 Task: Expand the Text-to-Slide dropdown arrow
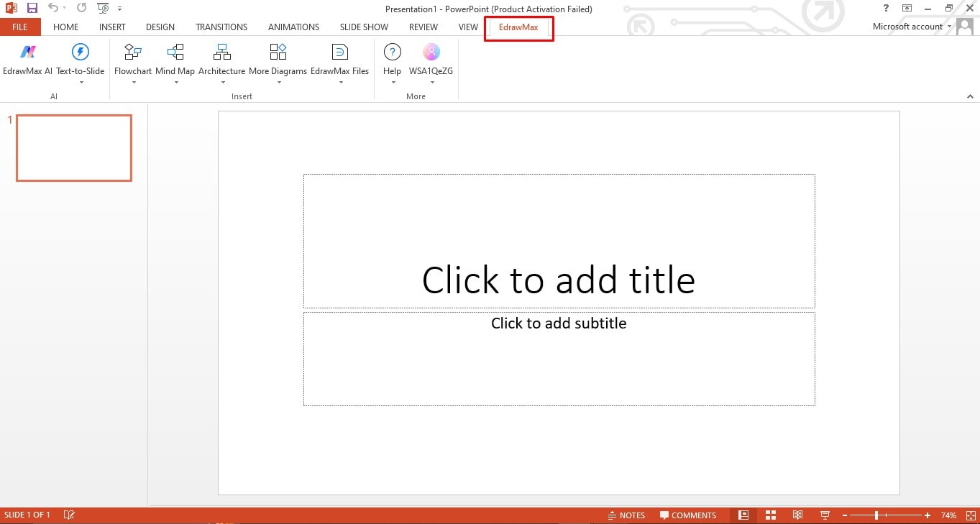pos(81,83)
